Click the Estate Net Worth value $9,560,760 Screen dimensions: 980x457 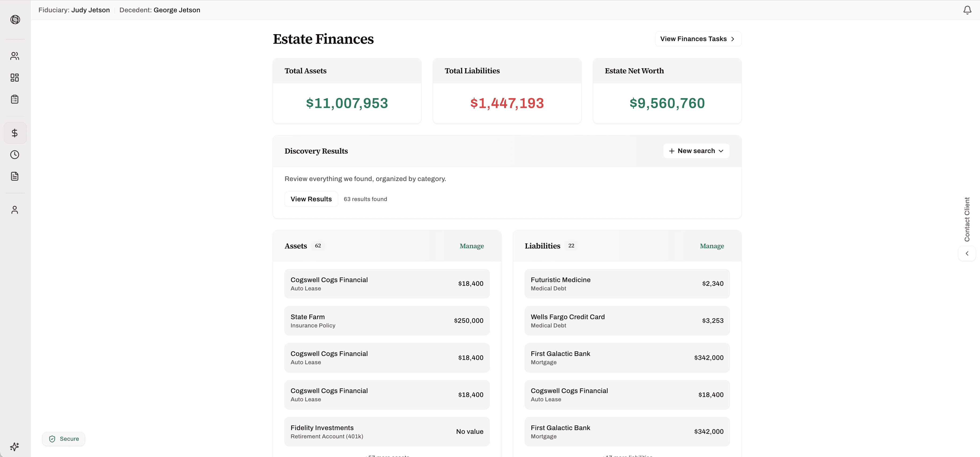667,103
